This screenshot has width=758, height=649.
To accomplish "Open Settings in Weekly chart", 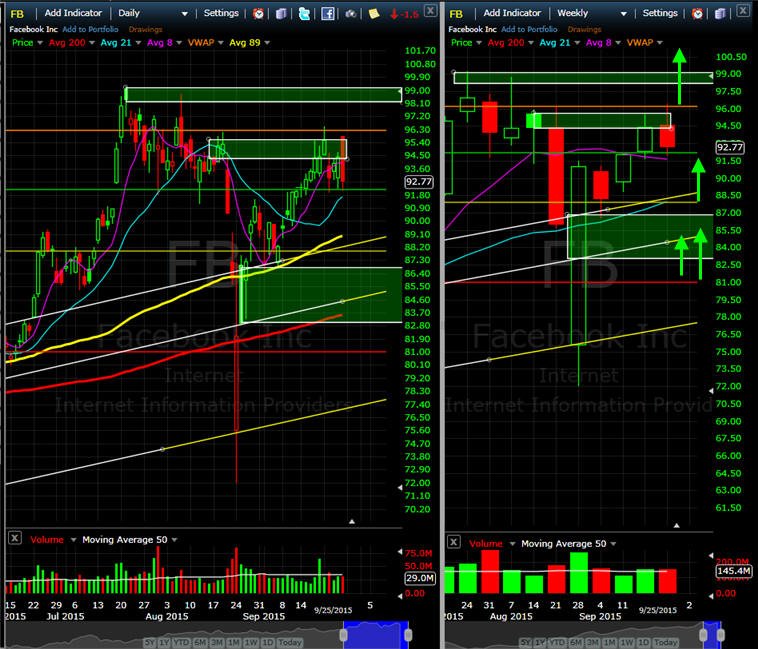I will [660, 13].
